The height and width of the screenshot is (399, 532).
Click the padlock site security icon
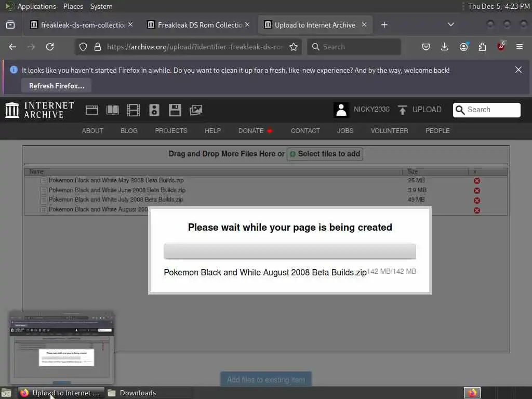[98, 47]
